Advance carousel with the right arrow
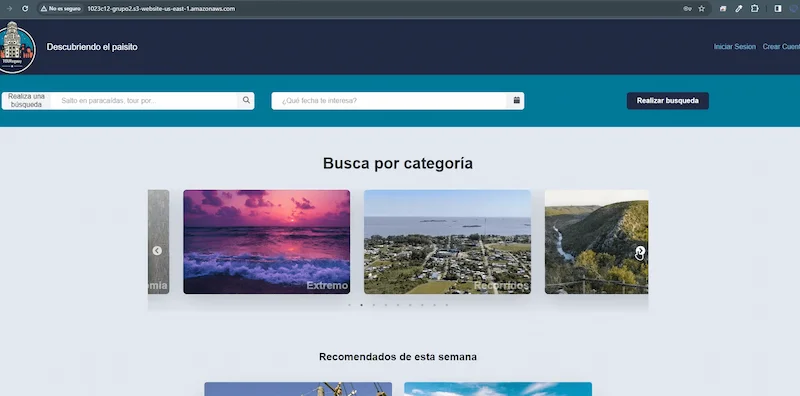The width and height of the screenshot is (800, 396). 640,250
